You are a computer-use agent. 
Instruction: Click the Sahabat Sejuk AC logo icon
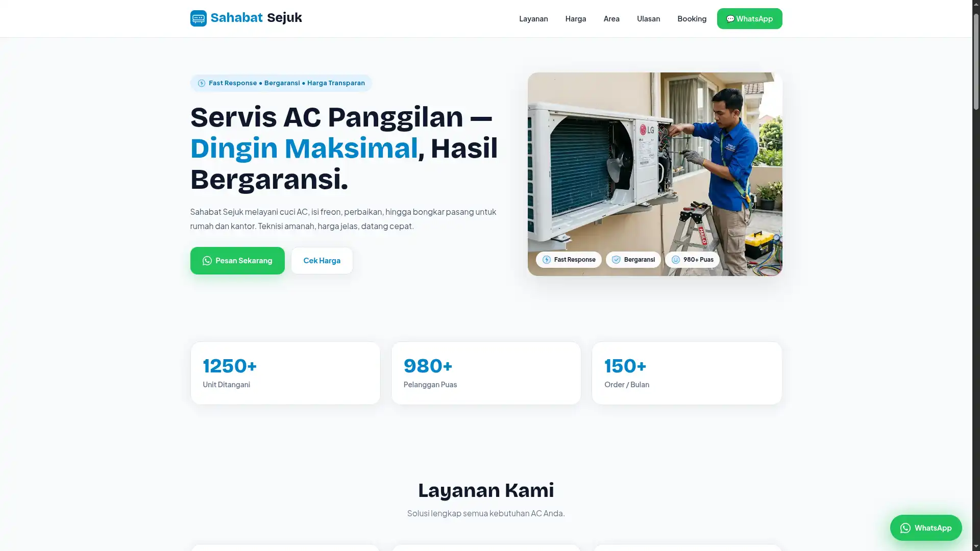click(x=198, y=18)
